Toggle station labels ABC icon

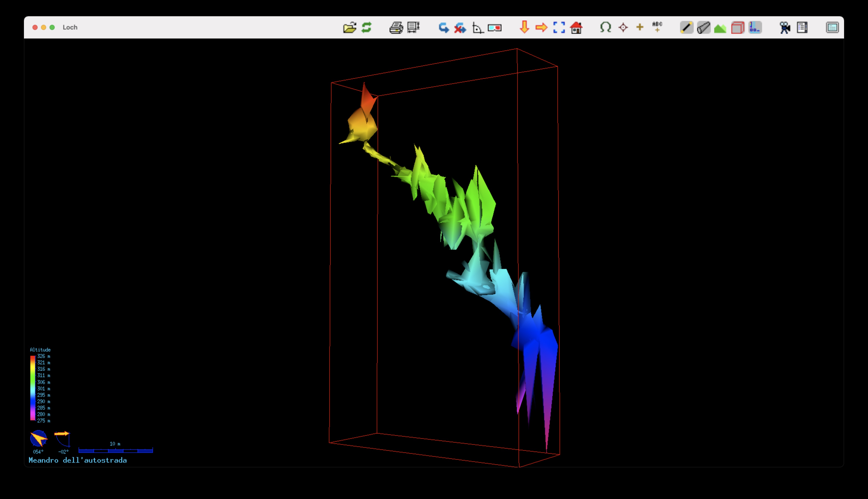click(x=657, y=27)
